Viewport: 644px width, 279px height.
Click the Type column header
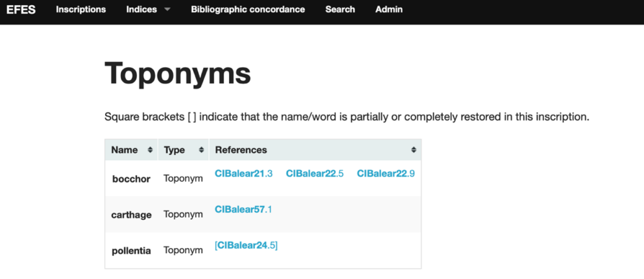[184, 150]
